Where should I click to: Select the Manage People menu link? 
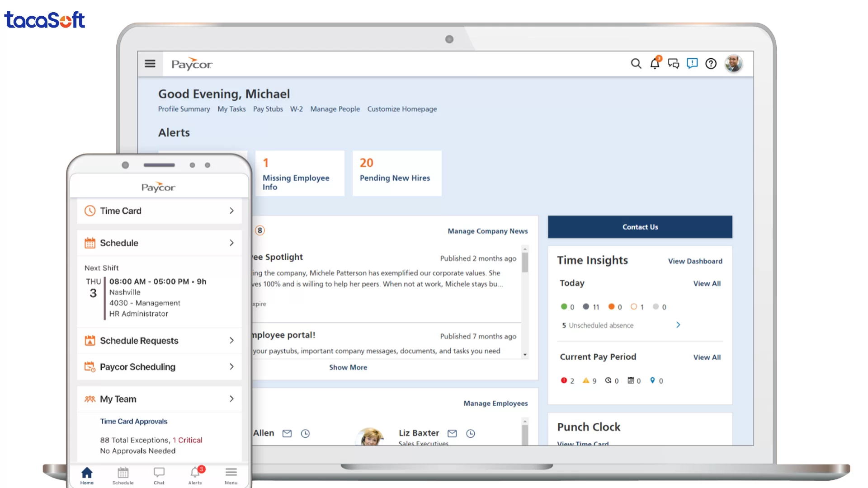click(335, 109)
